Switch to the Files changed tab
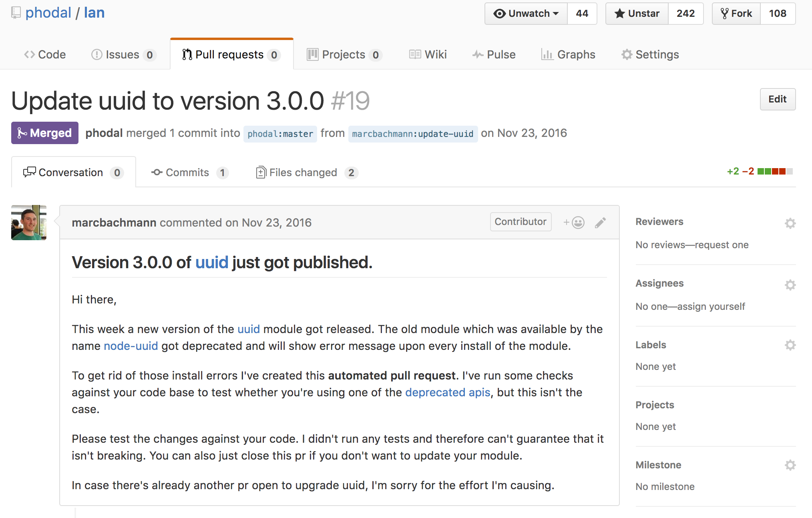Viewport: 812px width, 518px height. (x=307, y=173)
